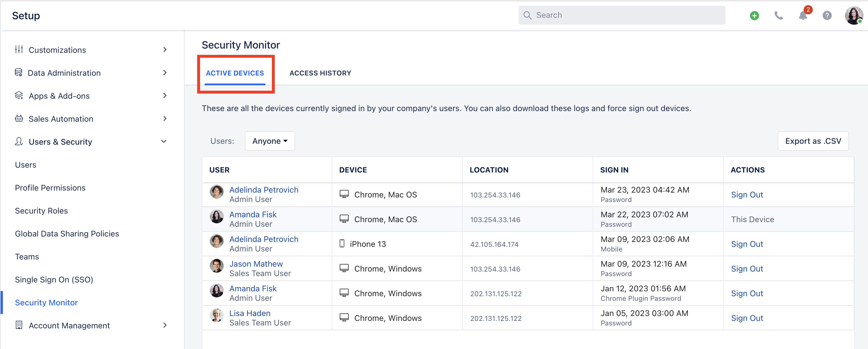
Task: Expand the Account Management section
Action: pyautogui.click(x=165, y=325)
